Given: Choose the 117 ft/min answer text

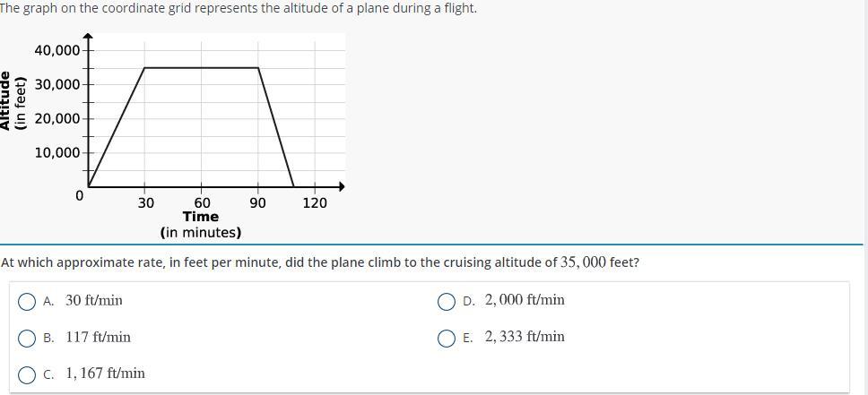Looking at the screenshot, I should pyautogui.click(x=98, y=337).
